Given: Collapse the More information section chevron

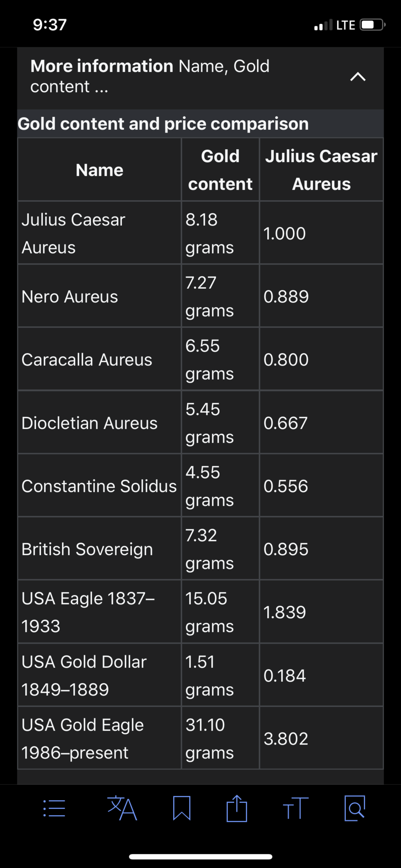Looking at the screenshot, I should pyautogui.click(x=358, y=77).
